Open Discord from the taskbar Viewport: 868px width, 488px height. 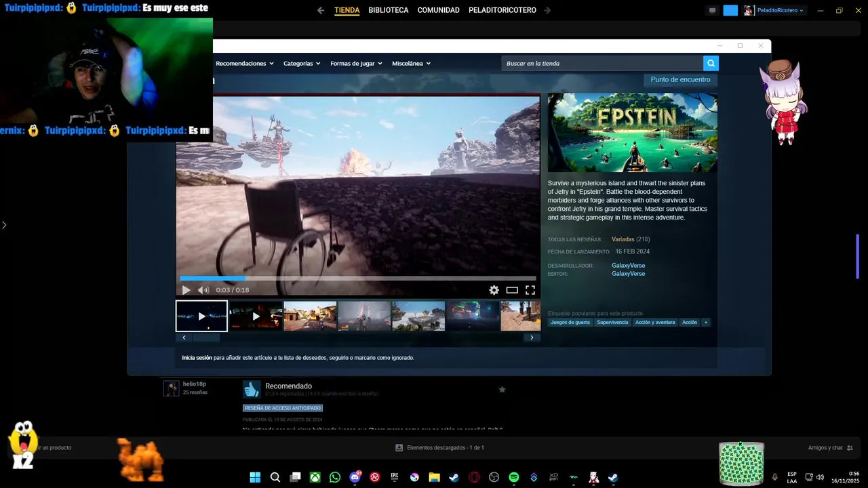[355, 477]
